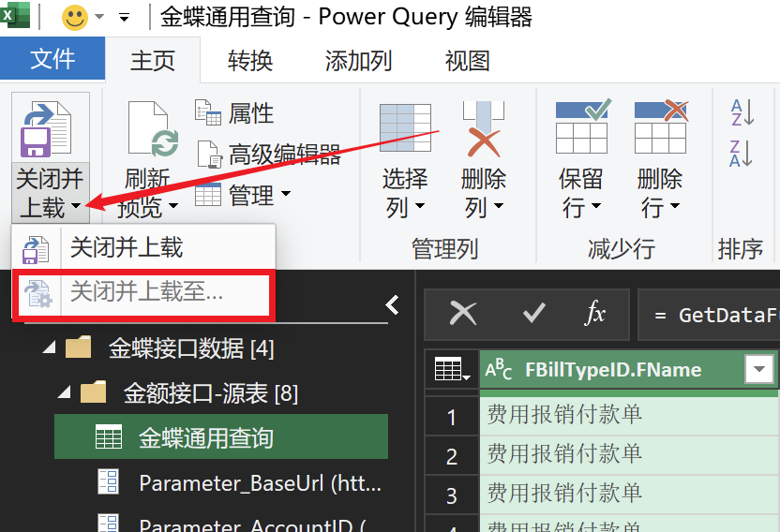
Task: Select the Parameter_BaseUrl parameter query
Action: point(240,482)
